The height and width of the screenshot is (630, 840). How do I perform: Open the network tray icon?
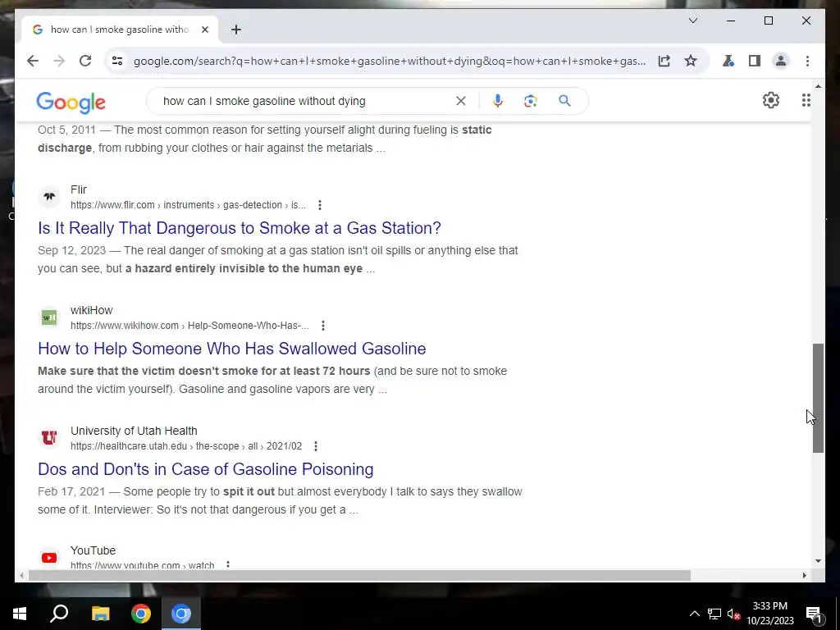tap(714, 614)
